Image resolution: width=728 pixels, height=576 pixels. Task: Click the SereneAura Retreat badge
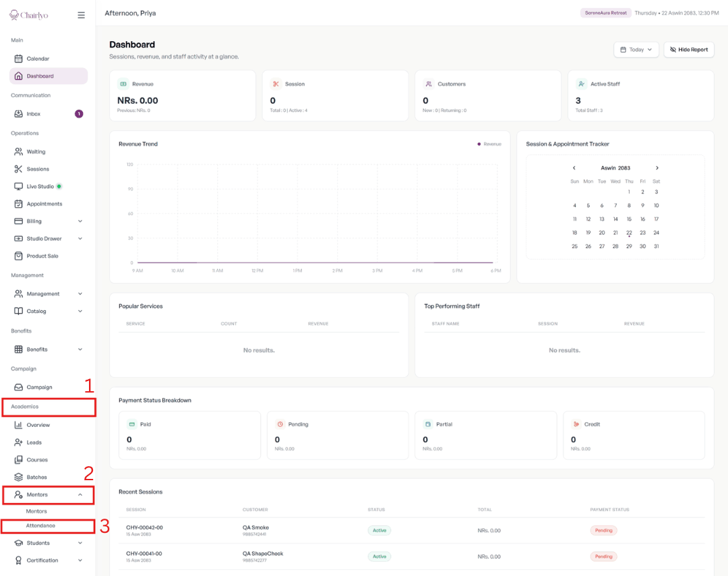click(x=605, y=13)
